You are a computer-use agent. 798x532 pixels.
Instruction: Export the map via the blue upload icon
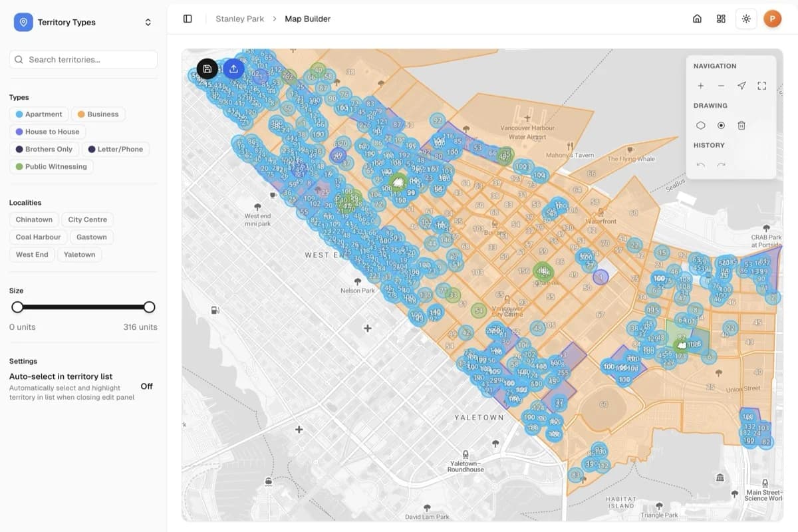[233, 68]
